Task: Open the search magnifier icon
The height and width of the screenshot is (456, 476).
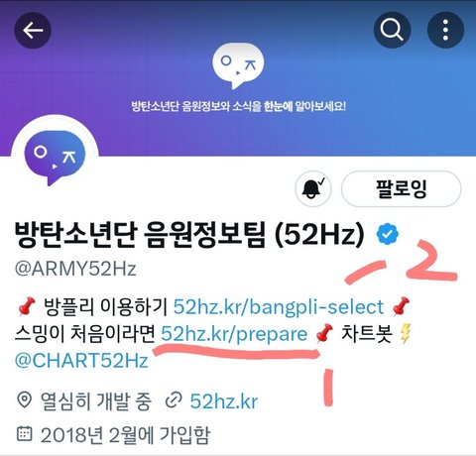Action: pyautogui.click(x=392, y=30)
